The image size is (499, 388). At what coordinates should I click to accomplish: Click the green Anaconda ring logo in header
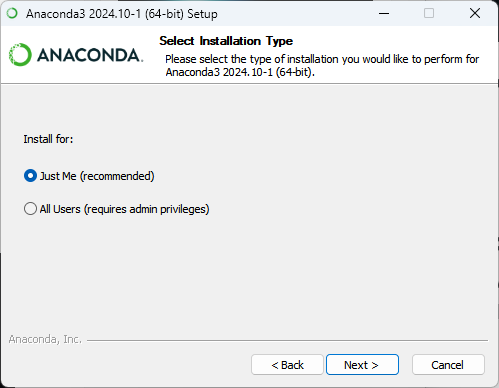(20, 54)
